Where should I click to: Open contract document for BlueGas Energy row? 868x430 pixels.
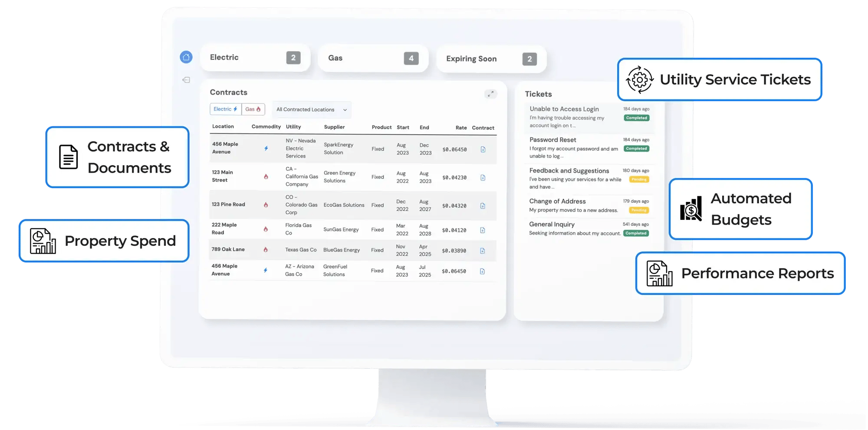click(482, 251)
